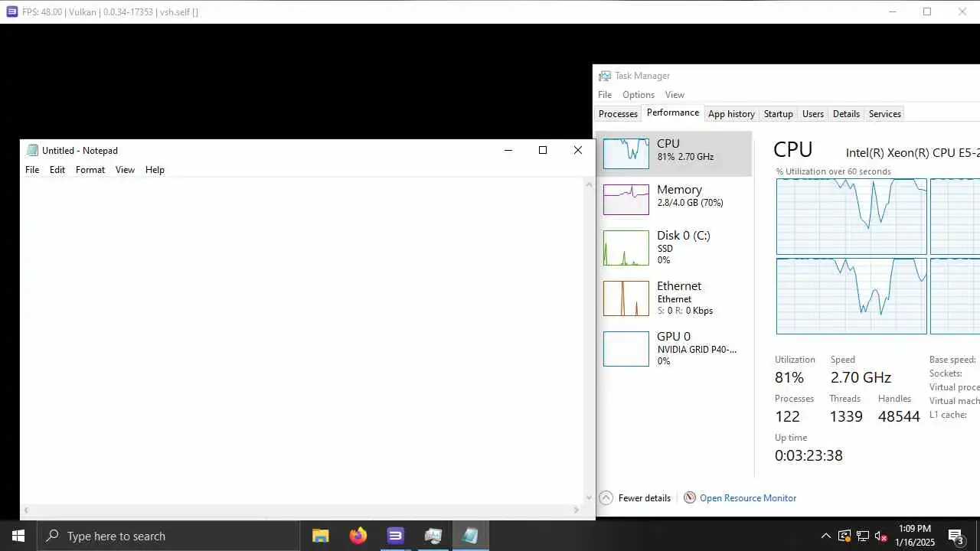Click the 81% utilization value
This screenshot has width=980, height=551.
pyautogui.click(x=789, y=377)
